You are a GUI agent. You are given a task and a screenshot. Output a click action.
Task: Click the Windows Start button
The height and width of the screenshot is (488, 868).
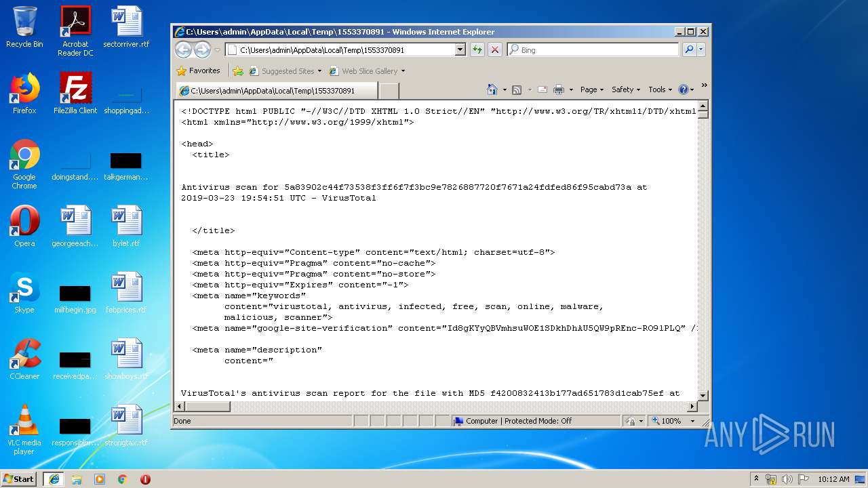pos(18,479)
